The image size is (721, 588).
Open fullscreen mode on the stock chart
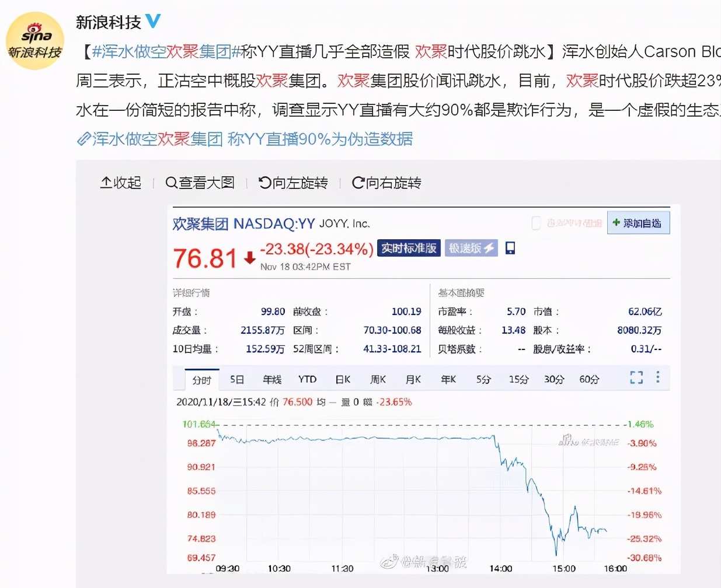click(x=636, y=378)
